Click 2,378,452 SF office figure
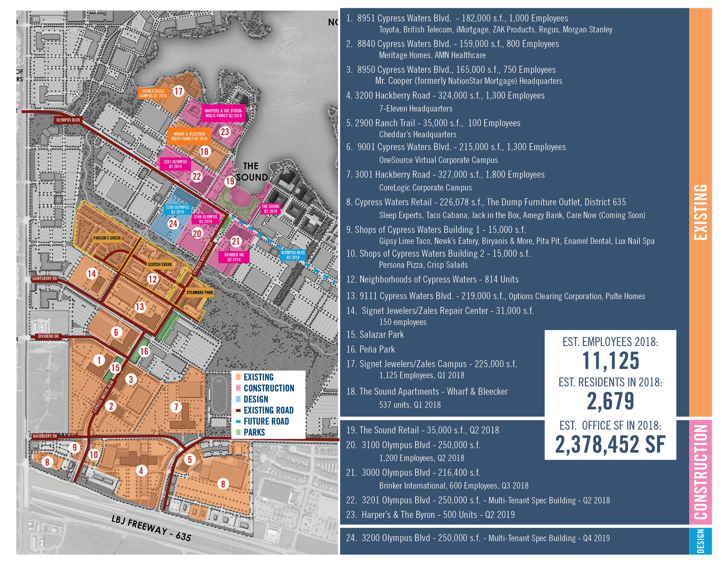The width and height of the screenshot is (728, 563). point(610,444)
